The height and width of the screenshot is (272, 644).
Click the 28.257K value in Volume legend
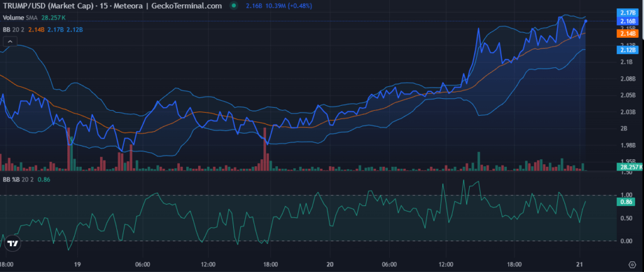tap(53, 18)
